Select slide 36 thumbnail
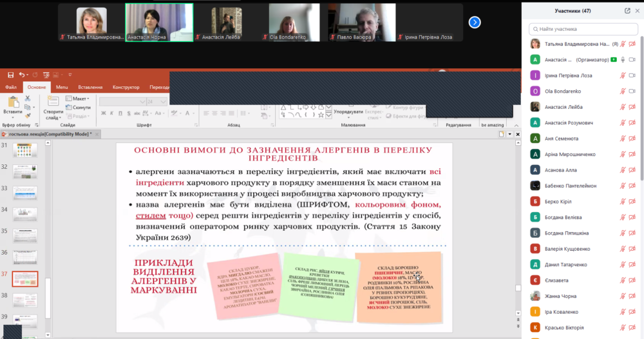This screenshot has height=339, width=644. pyautogui.click(x=25, y=257)
